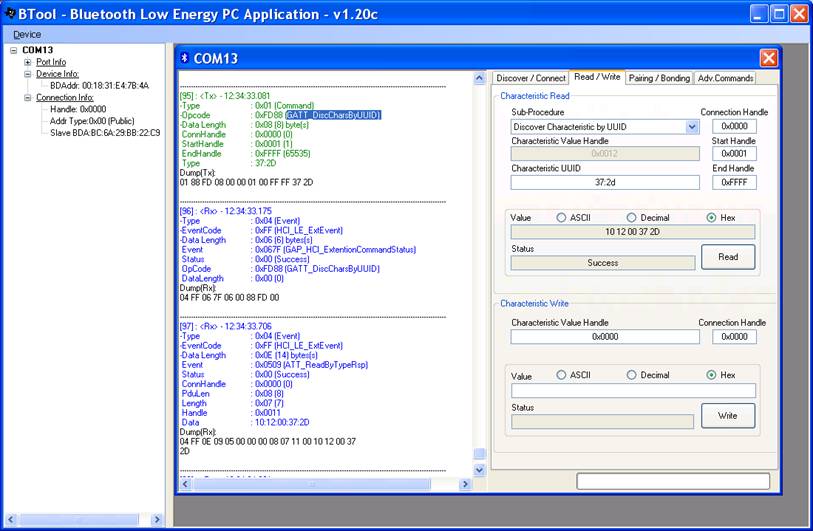The width and height of the screenshot is (813, 531).
Task: Click the Characteristic UUID field
Action: (605, 183)
